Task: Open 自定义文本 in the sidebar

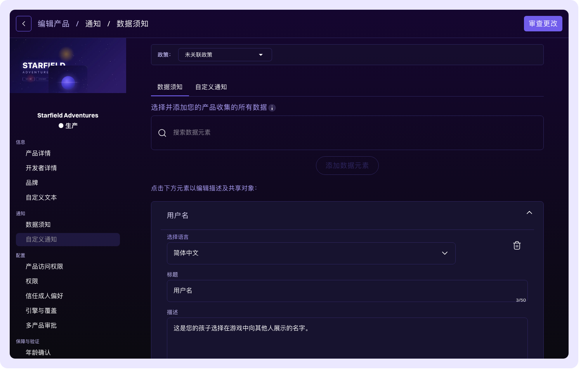Action: tap(68, 198)
